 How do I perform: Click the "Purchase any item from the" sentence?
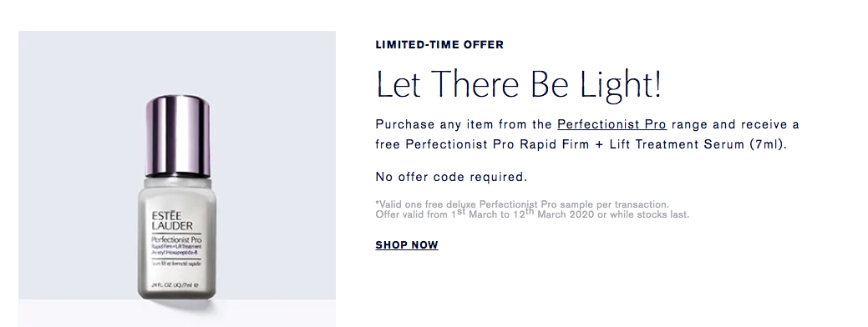coord(464,125)
